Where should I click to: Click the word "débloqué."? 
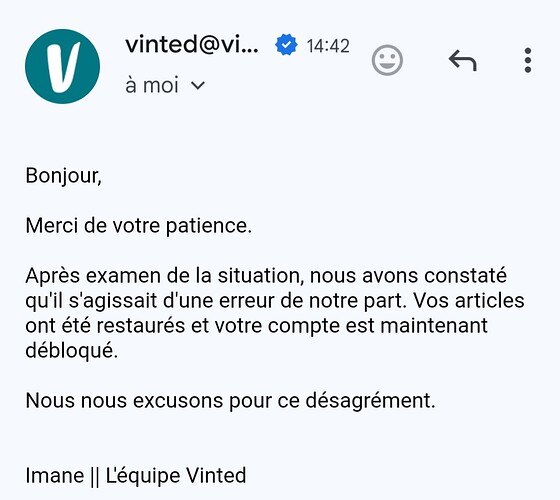(71, 351)
